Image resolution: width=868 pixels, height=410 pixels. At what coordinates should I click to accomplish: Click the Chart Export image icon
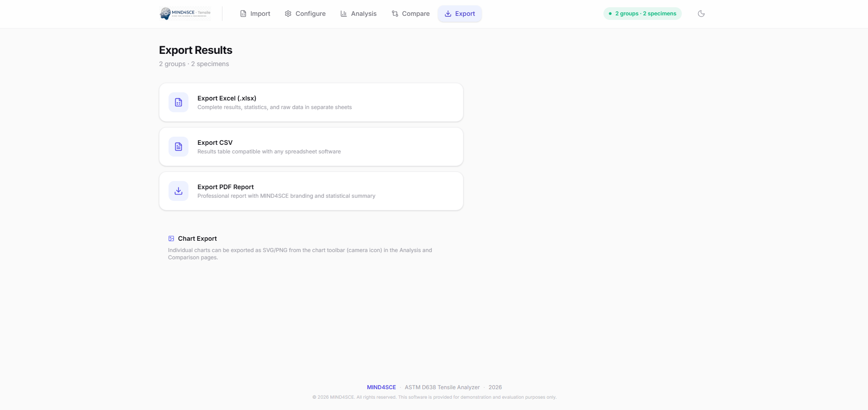pos(171,238)
